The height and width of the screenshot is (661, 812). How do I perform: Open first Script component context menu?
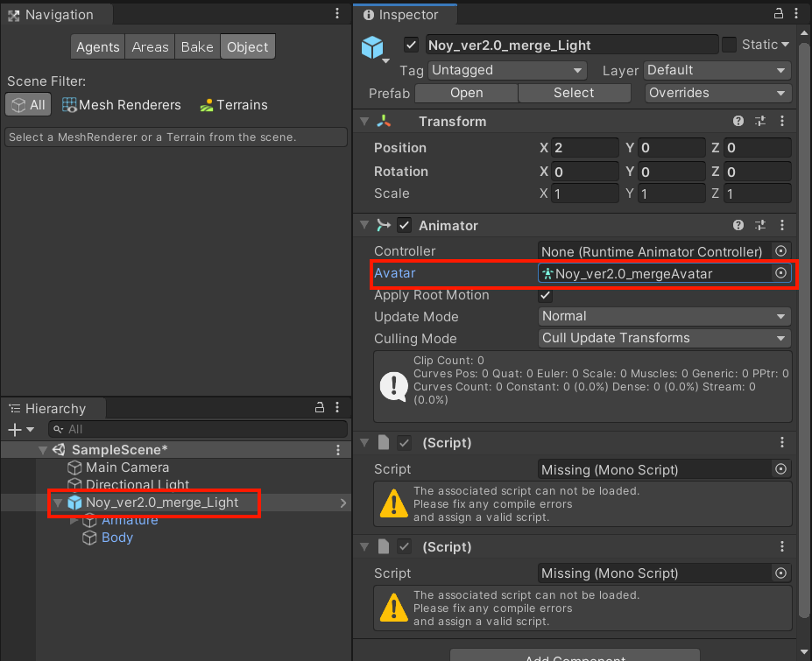(782, 442)
